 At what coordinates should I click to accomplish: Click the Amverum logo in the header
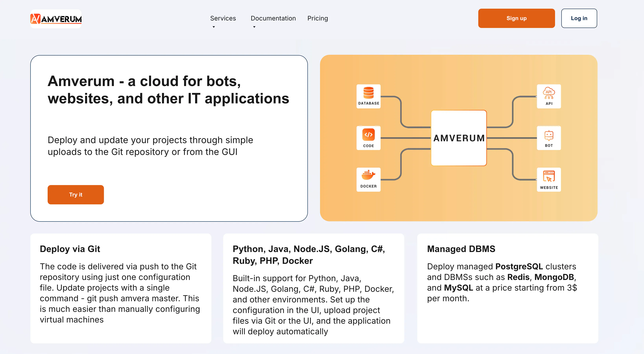coord(56,19)
